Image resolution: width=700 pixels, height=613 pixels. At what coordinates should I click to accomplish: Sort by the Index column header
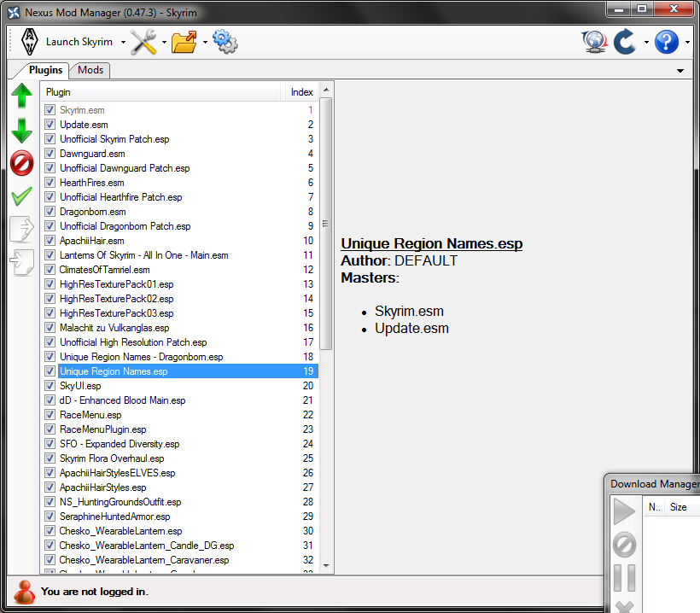tap(301, 92)
